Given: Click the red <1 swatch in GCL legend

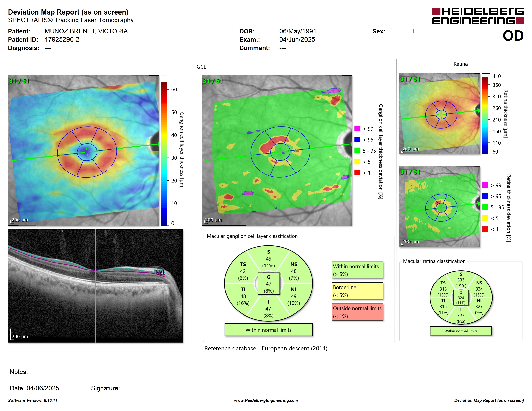Looking at the screenshot, I should click(x=357, y=172).
